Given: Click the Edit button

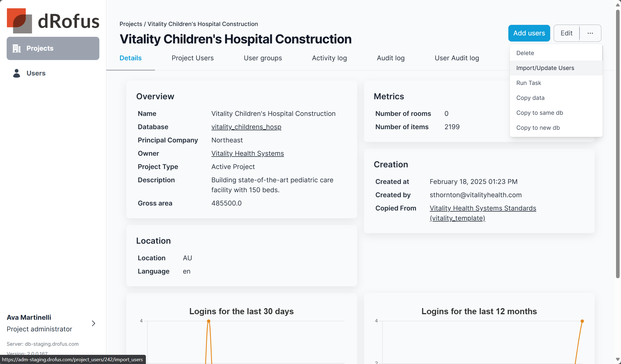Looking at the screenshot, I should pyautogui.click(x=566, y=33).
